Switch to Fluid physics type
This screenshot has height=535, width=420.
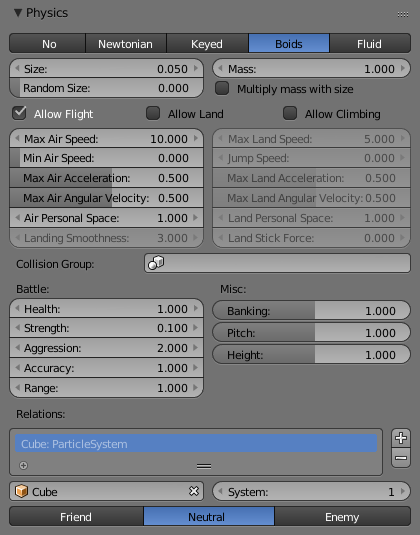pos(370,43)
